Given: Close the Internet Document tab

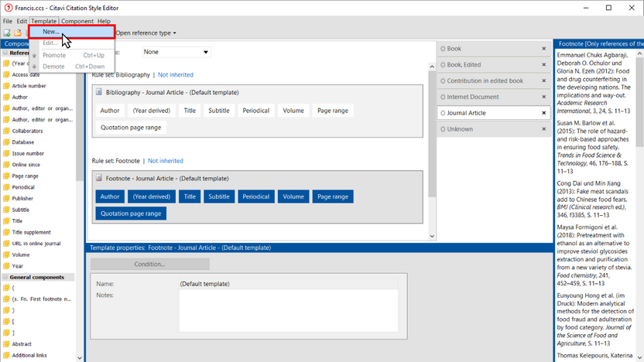Looking at the screenshot, I should (544, 97).
